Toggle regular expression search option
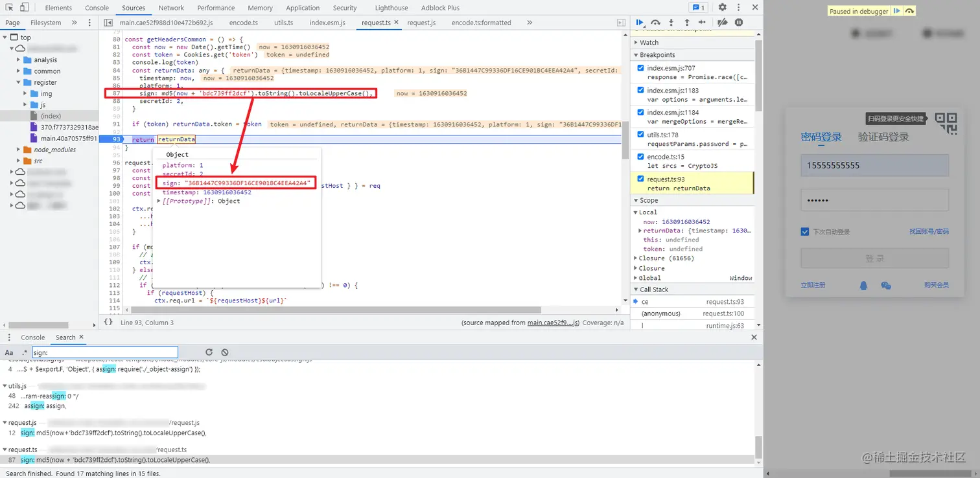 coord(25,352)
